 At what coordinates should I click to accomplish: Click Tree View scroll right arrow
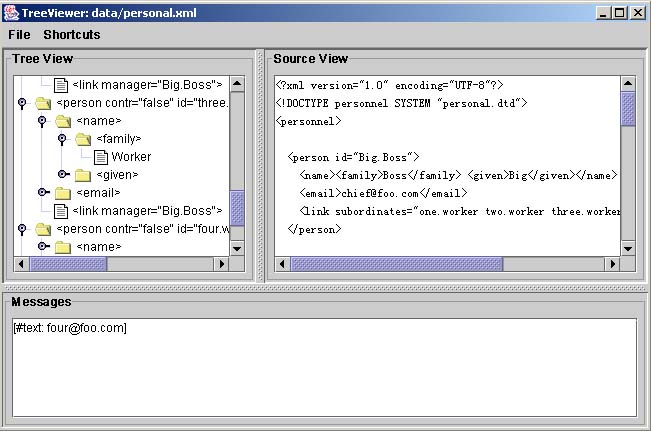(222, 264)
